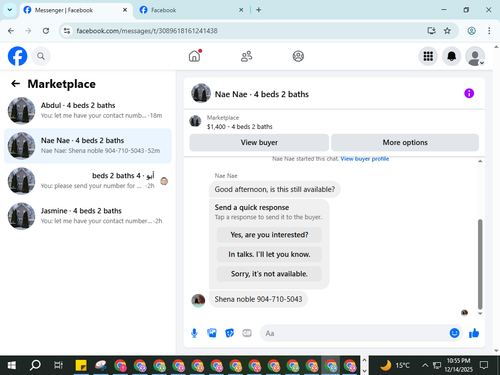
Task: Click the View buyer button
Action: coord(259,143)
